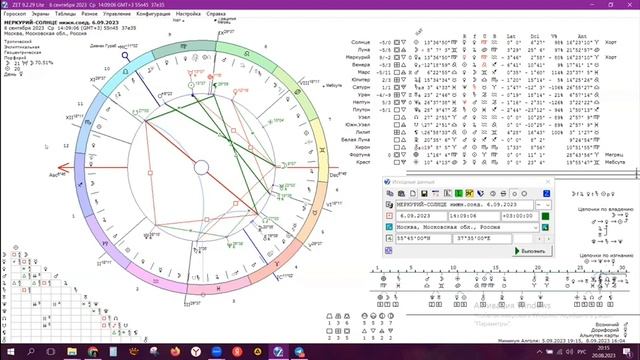Screen dimensions: 640x360
Task: Toggle the square checkbox in the Плутон row
Action: 396,110
